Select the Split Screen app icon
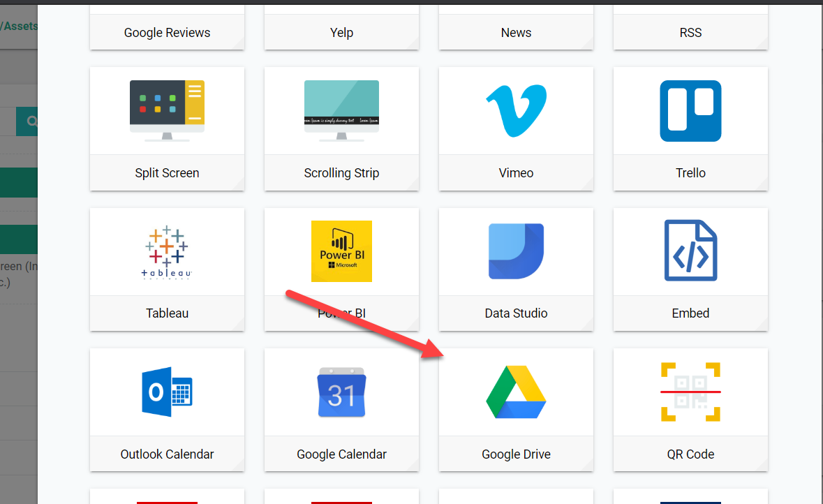 pyautogui.click(x=167, y=111)
